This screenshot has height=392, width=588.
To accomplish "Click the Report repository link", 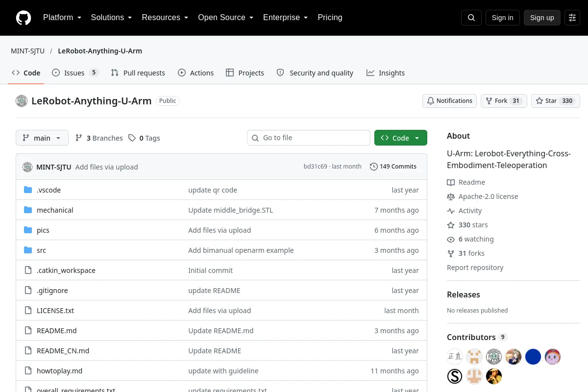I will 475,268.
